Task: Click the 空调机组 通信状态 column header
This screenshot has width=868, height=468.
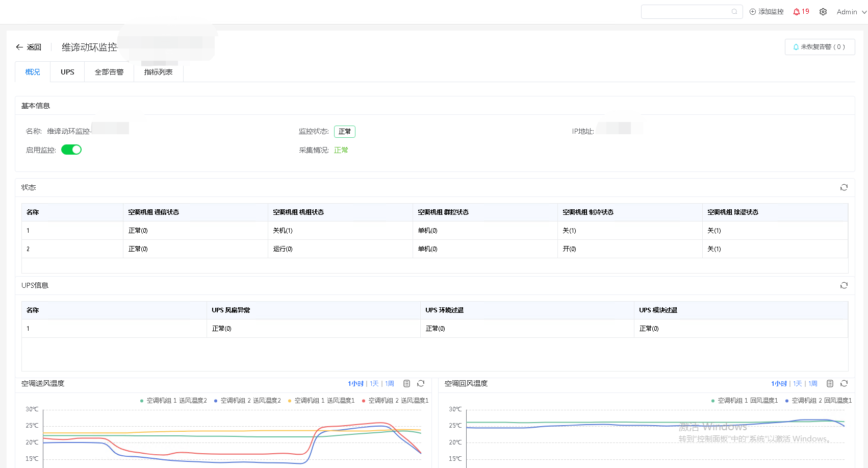Action: [195, 212]
